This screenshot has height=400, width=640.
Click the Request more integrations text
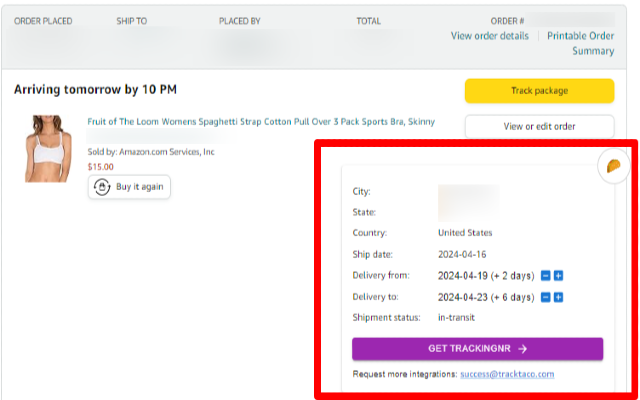pyautogui.click(x=405, y=374)
